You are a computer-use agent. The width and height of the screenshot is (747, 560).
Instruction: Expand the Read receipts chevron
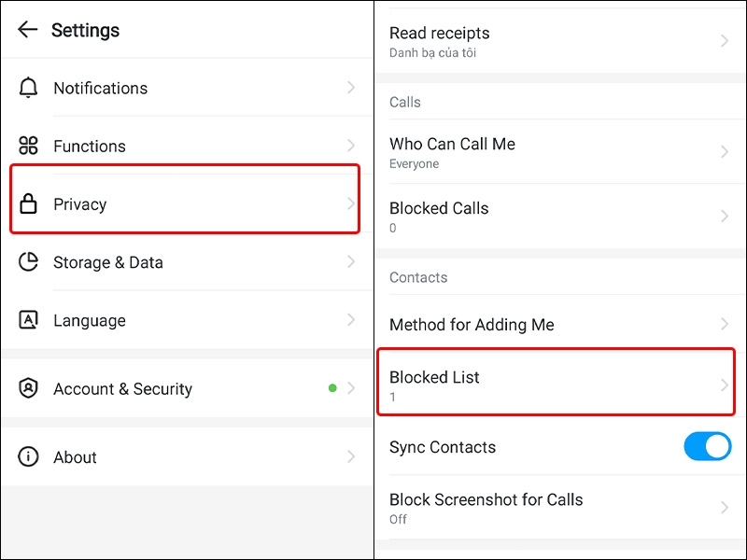(725, 40)
